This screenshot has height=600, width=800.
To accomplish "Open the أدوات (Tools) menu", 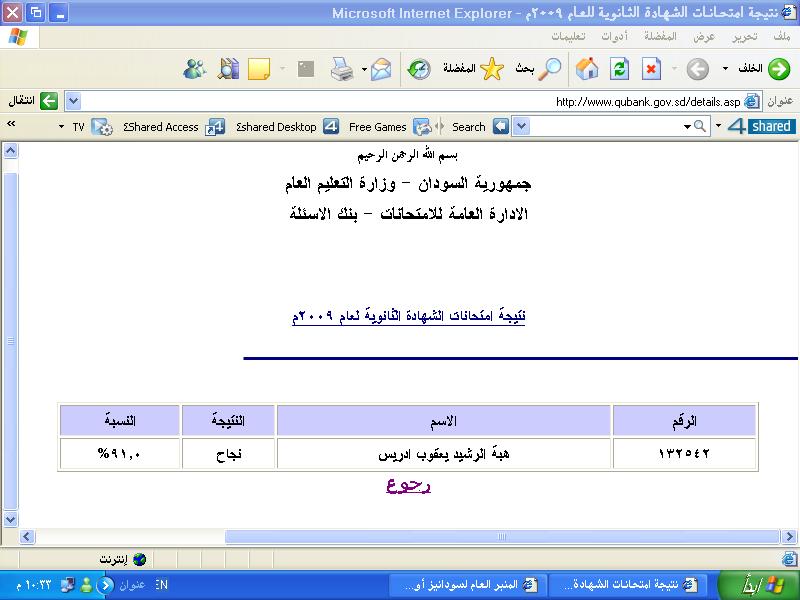I will pyautogui.click(x=614, y=36).
